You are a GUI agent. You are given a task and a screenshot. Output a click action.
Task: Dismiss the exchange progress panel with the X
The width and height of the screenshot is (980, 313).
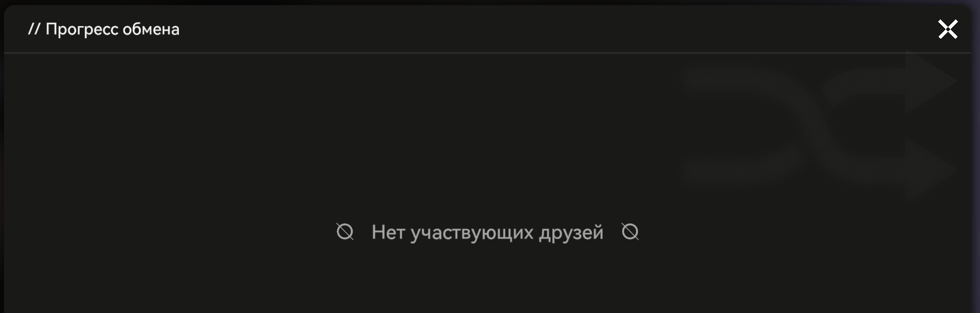tap(947, 29)
